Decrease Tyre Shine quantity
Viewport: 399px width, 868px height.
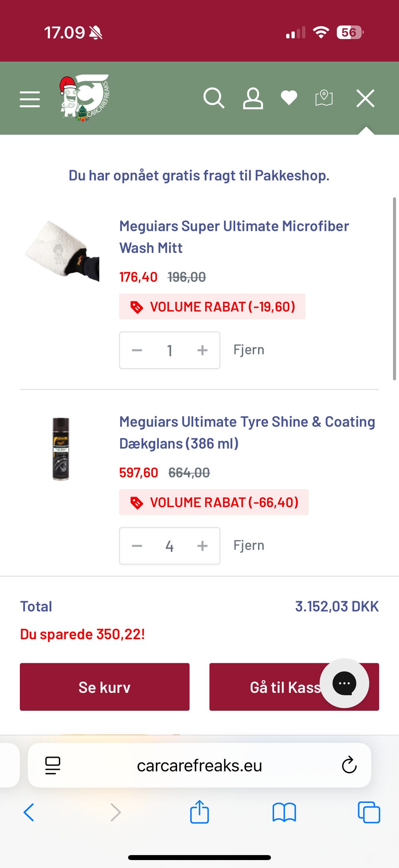tap(137, 546)
